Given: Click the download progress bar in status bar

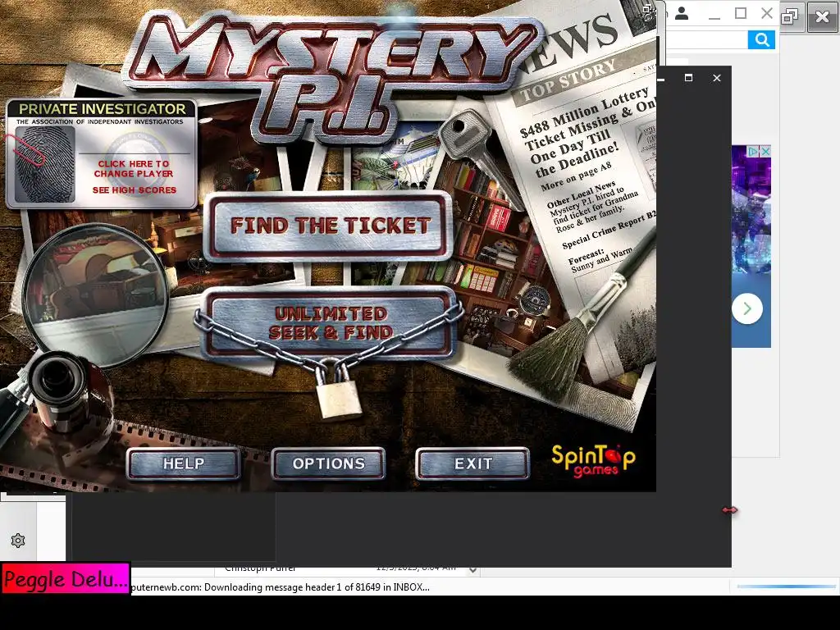Looking at the screenshot, I should (x=786, y=587).
